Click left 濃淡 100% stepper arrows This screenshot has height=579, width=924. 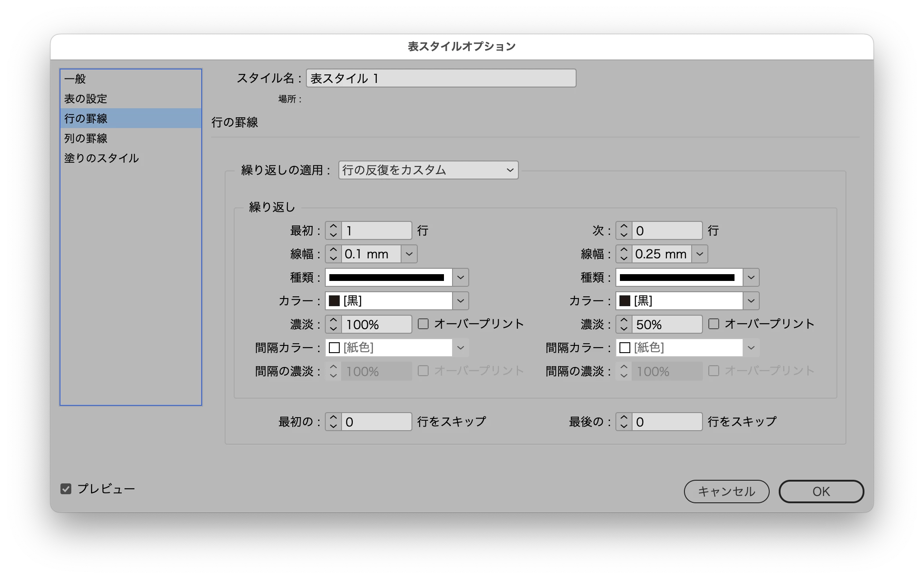click(333, 324)
